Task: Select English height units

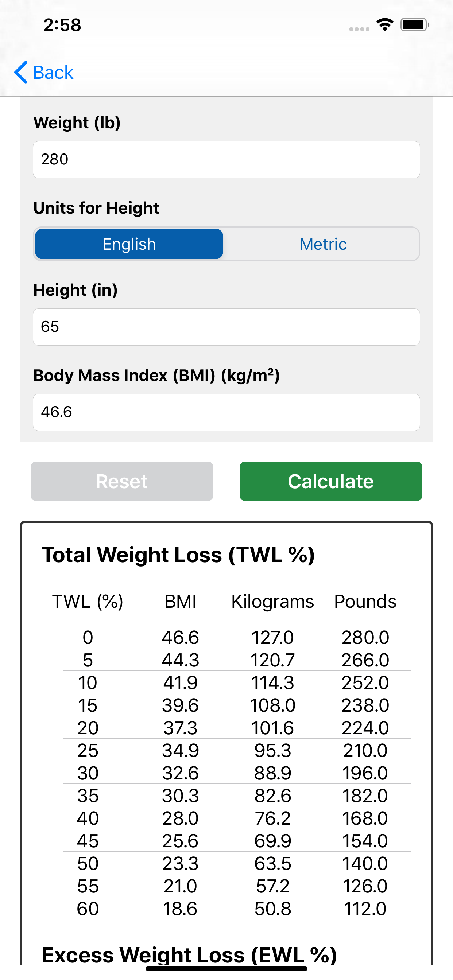Action: (x=129, y=244)
